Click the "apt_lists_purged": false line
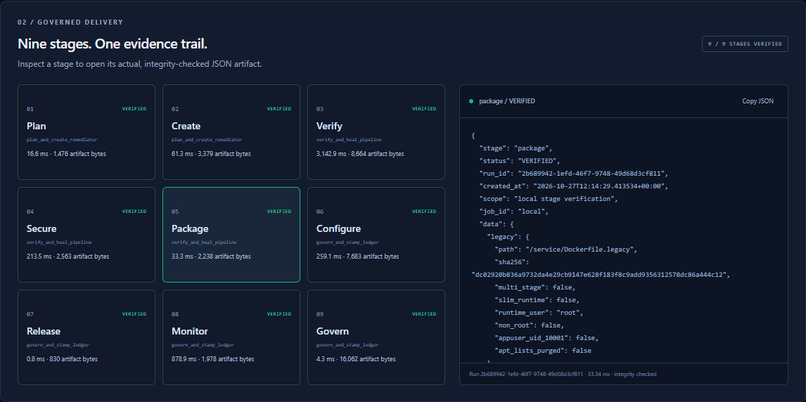This screenshot has height=402, width=806. 543,351
